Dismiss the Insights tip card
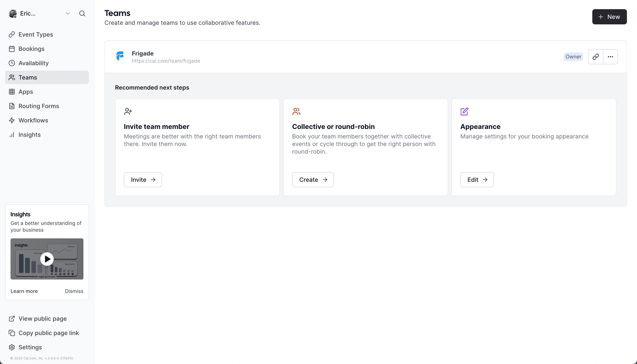This screenshot has width=637, height=364. coord(74,291)
